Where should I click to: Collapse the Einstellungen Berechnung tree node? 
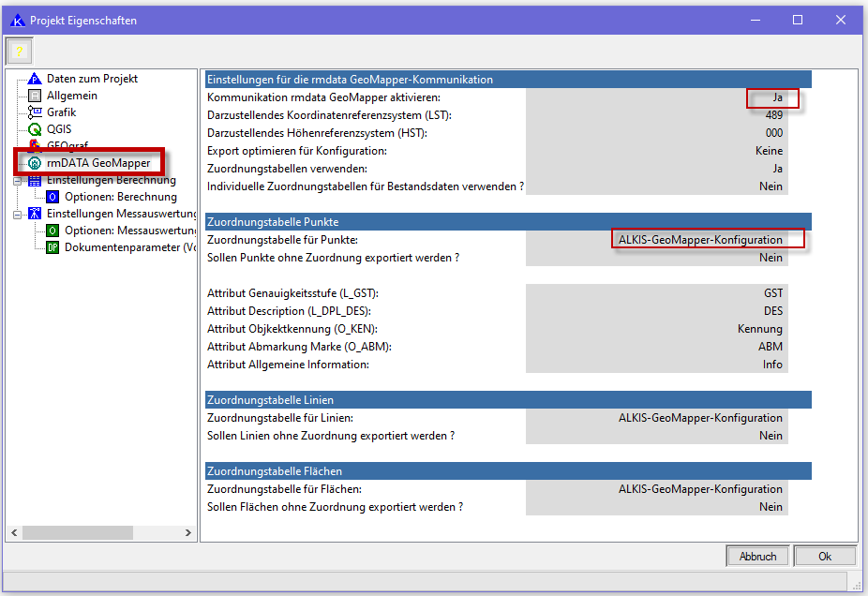18,180
